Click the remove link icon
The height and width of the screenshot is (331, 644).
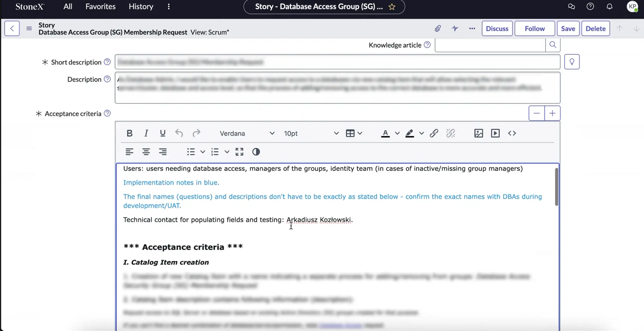coord(450,133)
